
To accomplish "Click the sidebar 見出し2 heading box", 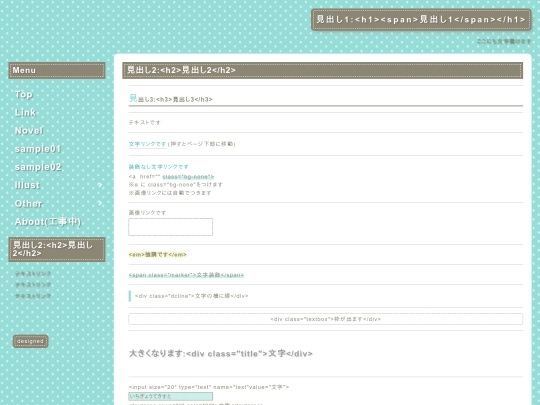I will [57, 249].
